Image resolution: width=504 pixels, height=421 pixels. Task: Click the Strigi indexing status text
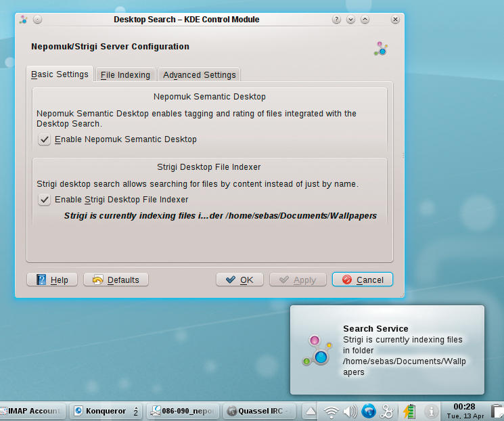pyautogui.click(x=220, y=216)
